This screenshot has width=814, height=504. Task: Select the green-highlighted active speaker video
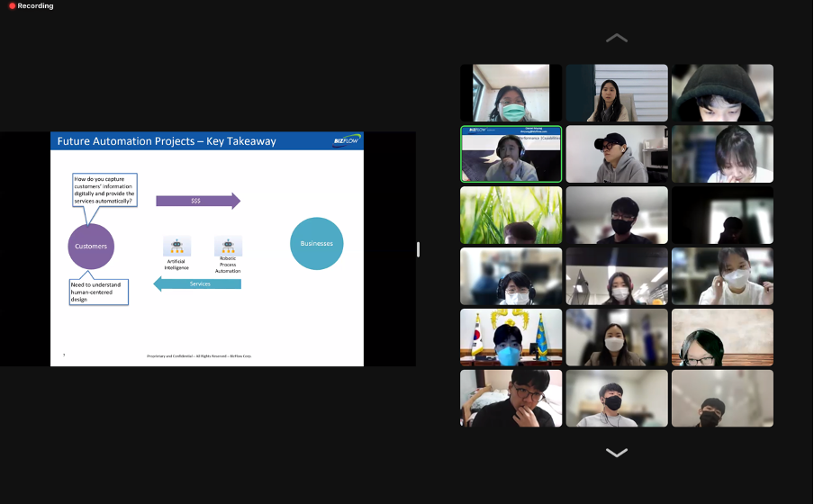pyautogui.click(x=511, y=154)
